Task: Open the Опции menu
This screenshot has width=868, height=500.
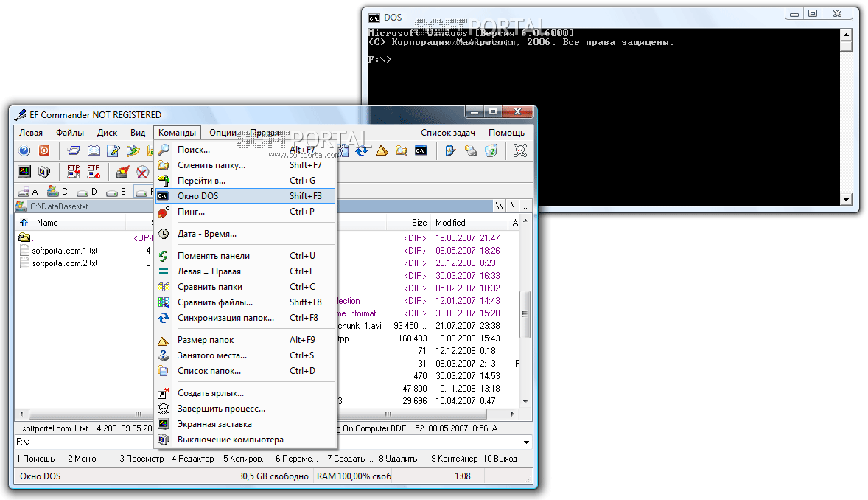Action: (x=223, y=133)
